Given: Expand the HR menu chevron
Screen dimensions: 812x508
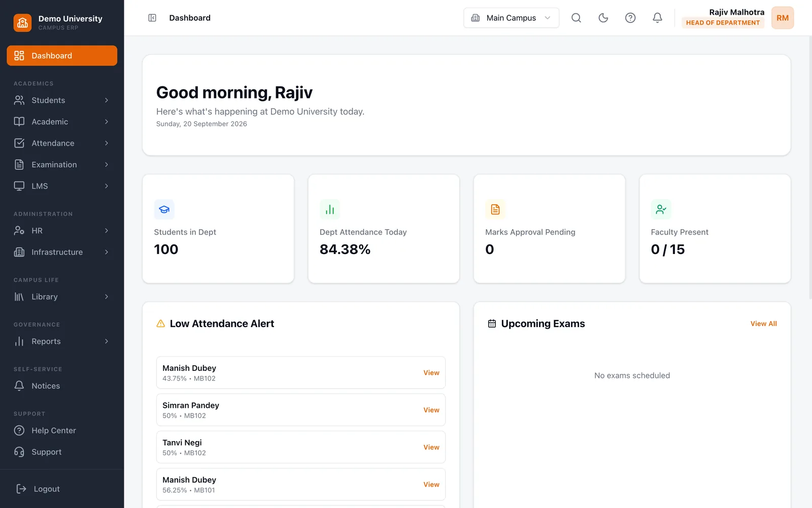Looking at the screenshot, I should 107,231.
